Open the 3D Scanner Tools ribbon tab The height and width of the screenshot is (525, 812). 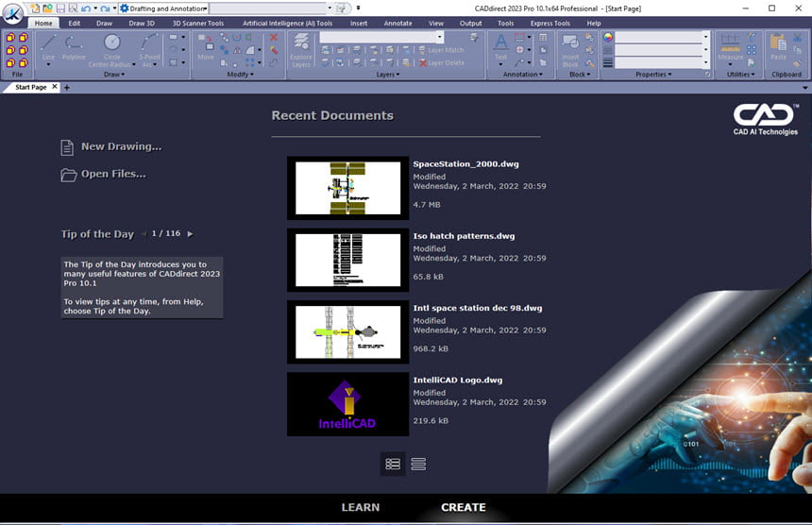198,24
